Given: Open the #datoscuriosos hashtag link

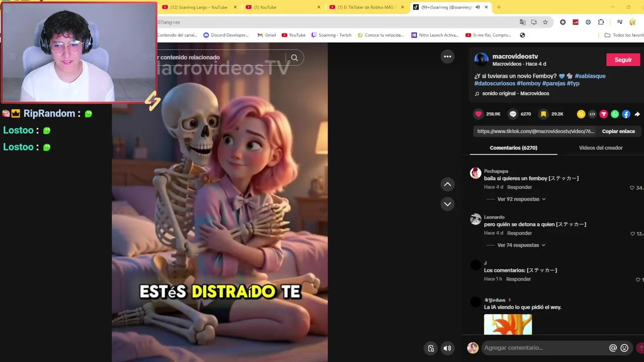Looking at the screenshot, I should (495, 83).
